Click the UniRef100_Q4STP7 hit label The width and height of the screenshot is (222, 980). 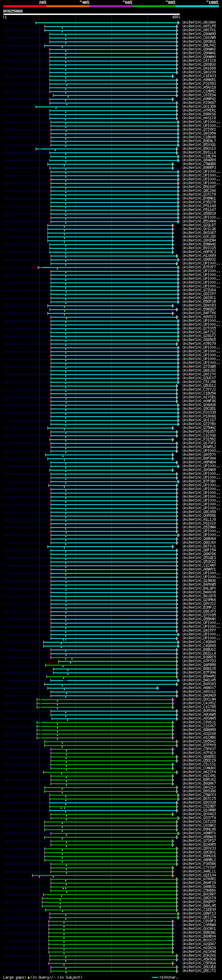(x=199, y=631)
